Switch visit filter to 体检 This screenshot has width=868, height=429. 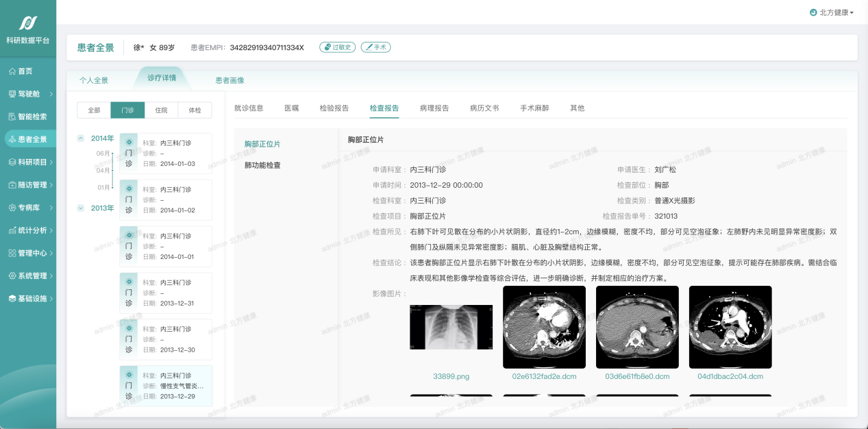(195, 110)
